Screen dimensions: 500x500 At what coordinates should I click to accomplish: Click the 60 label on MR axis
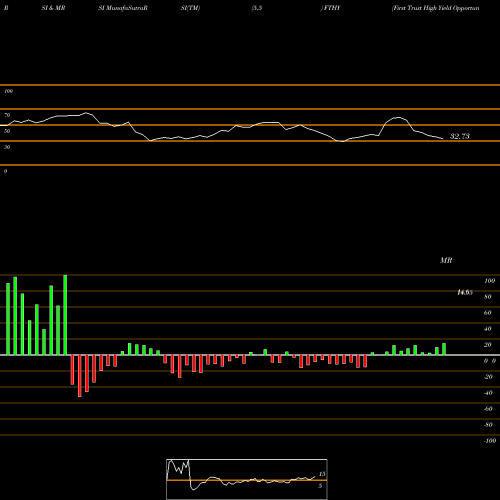coord(488,313)
